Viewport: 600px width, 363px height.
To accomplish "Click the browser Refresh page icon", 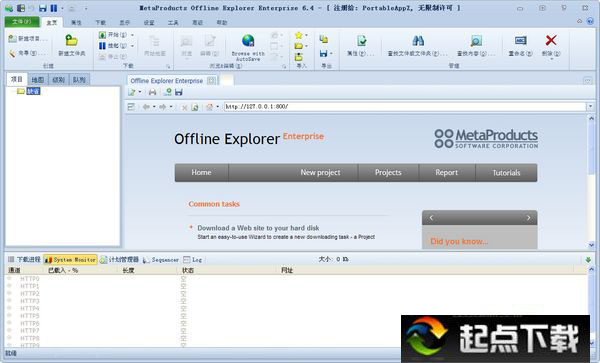I will tap(195, 107).
